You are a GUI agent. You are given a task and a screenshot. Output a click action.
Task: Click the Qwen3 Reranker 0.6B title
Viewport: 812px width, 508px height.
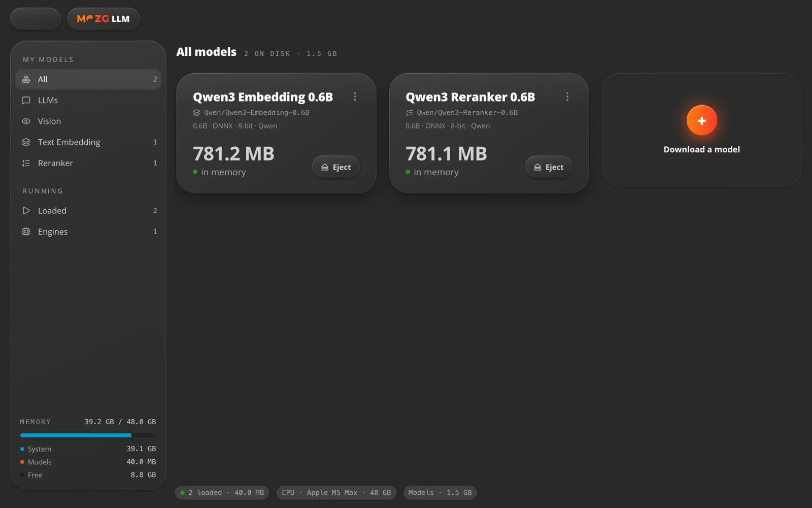pyautogui.click(x=470, y=97)
